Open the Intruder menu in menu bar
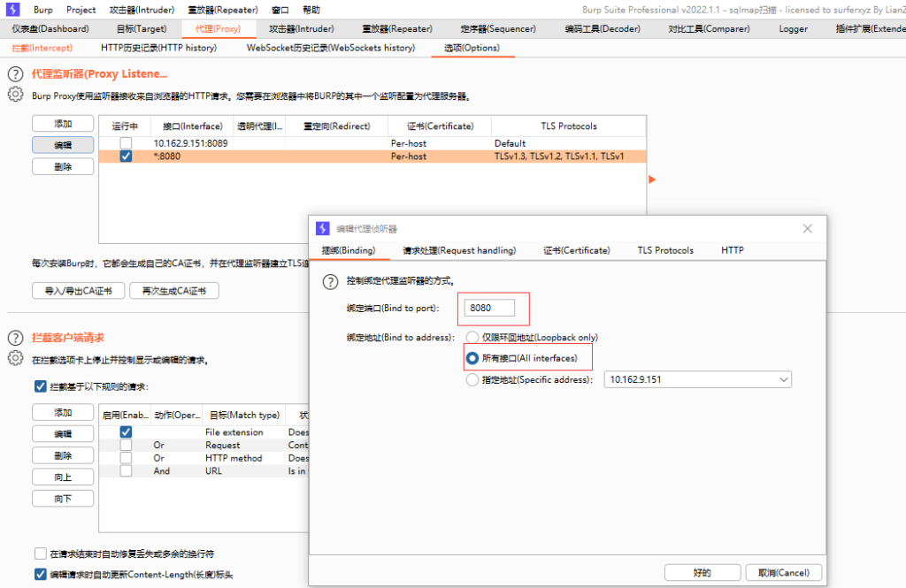 142,10
